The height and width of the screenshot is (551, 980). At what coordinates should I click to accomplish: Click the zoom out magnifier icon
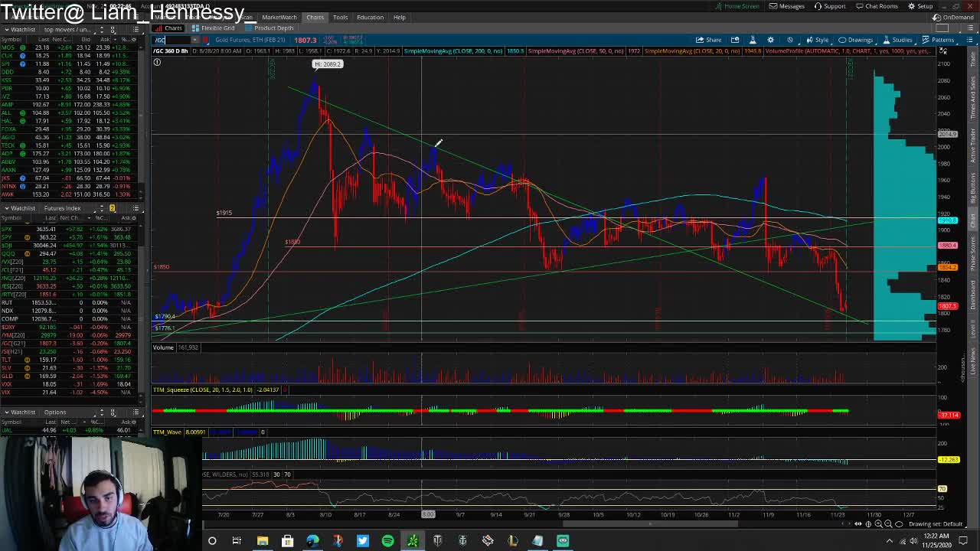(x=888, y=524)
